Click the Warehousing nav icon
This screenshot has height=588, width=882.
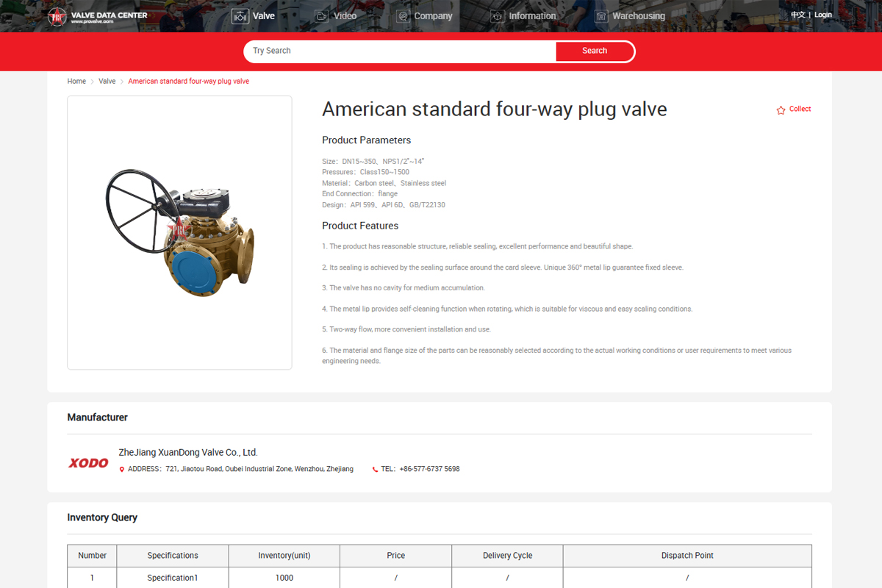coord(601,16)
